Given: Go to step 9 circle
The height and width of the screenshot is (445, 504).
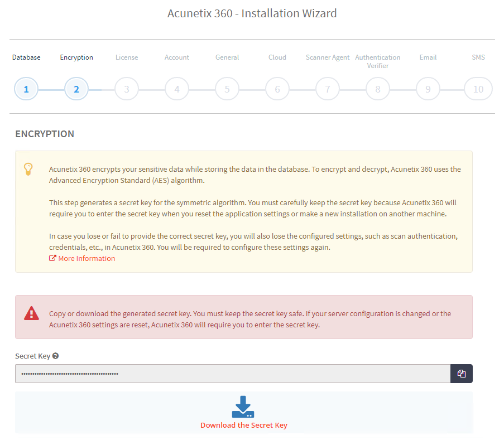Looking at the screenshot, I should coord(428,89).
